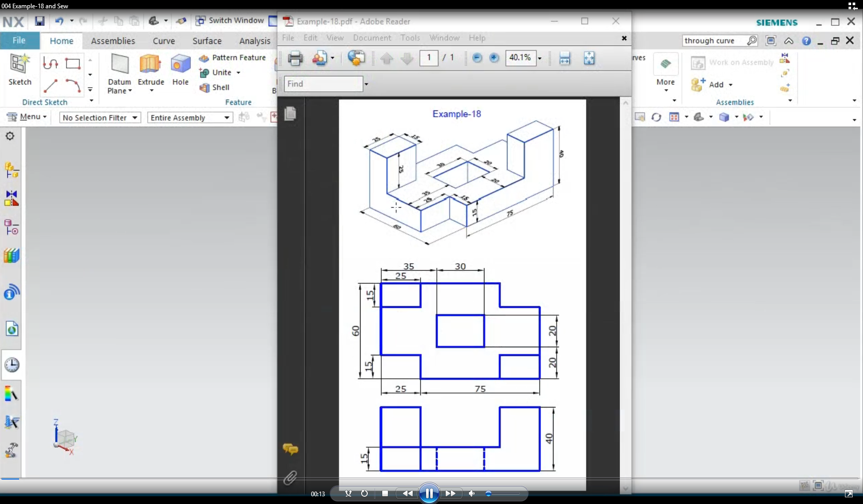The image size is (863, 504).
Task: Open the No Selection Filter dropdown
Action: pos(100,118)
